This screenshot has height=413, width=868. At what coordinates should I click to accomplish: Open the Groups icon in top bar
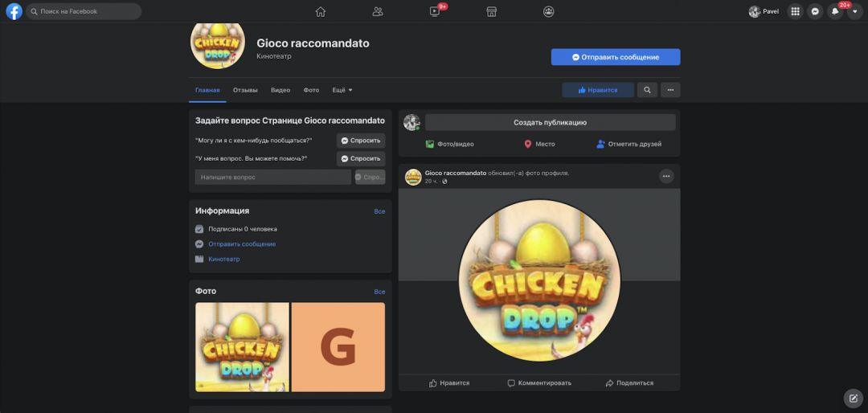click(x=549, y=11)
